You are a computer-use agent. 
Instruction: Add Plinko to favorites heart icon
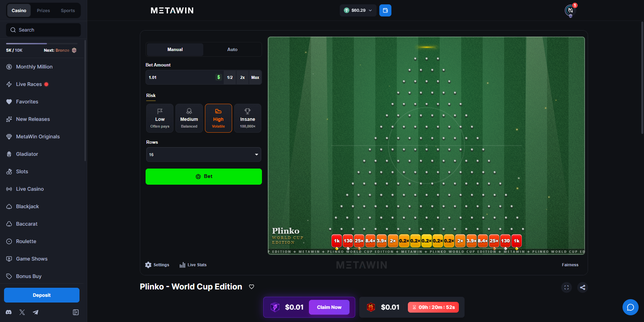(x=252, y=287)
